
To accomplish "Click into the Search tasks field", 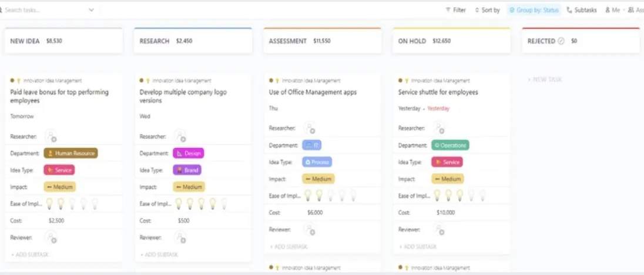I will coord(43,10).
